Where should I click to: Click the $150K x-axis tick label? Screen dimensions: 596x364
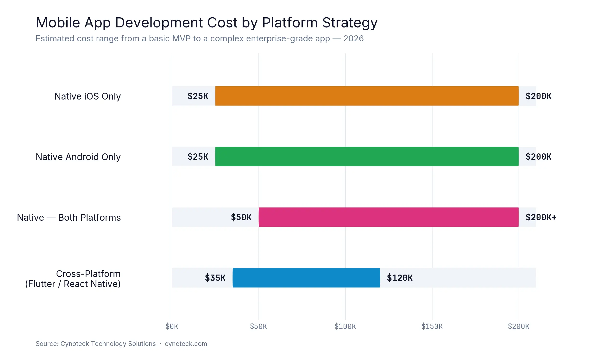pos(432,326)
